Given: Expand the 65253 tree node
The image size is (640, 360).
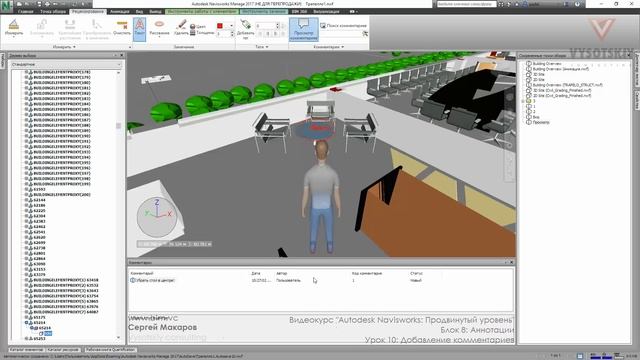Looking at the screenshot, I should coord(27,338).
